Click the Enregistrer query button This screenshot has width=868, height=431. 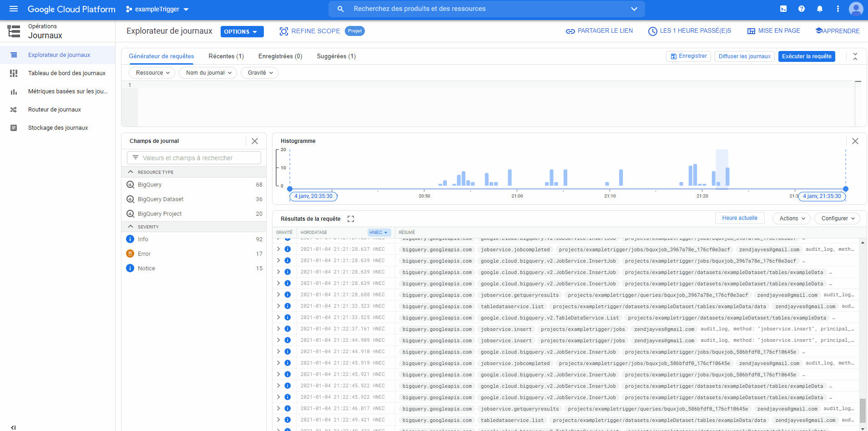click(x=688, y=56)
